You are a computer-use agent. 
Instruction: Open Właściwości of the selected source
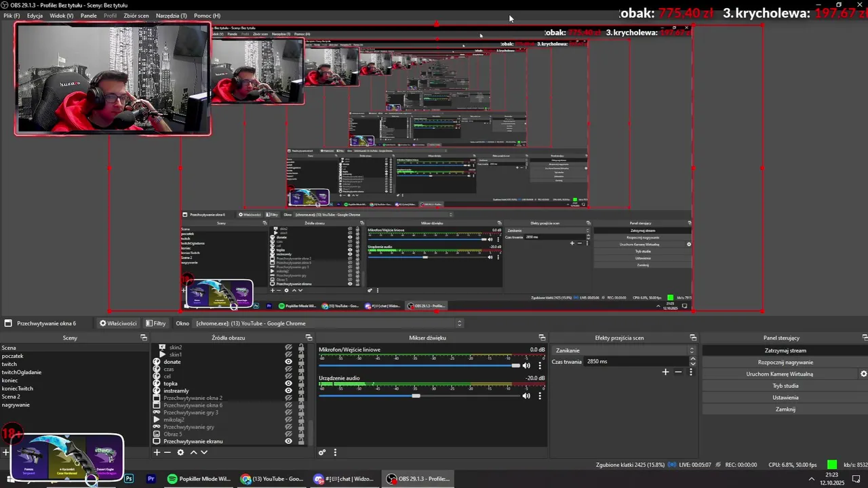(x=118, y=323)
